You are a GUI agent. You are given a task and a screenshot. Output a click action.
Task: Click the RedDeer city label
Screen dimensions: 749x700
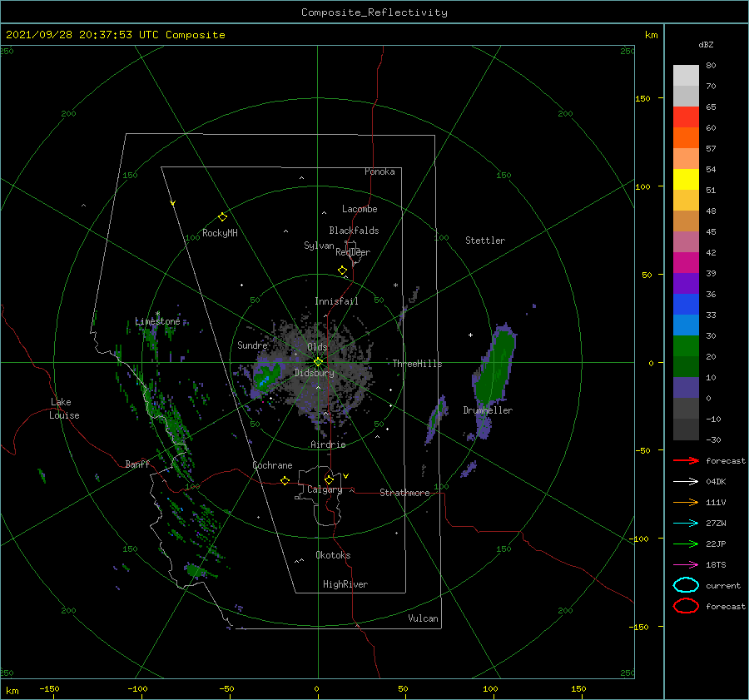[353, 252]
